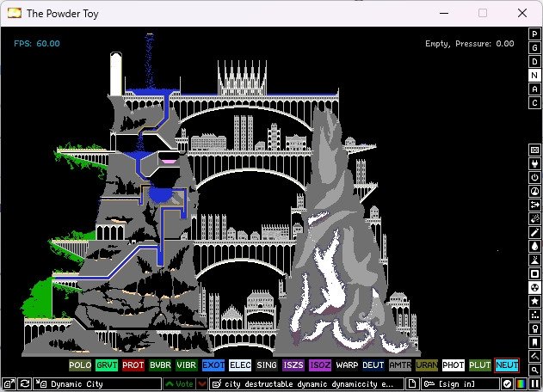The height and width of the screenshot is (392, 543).
Task: Clear simulation with new-page icon
Action: (412, 383)
